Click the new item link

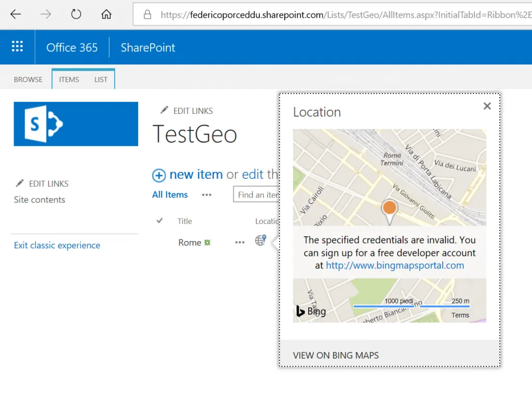pos(196,175)
